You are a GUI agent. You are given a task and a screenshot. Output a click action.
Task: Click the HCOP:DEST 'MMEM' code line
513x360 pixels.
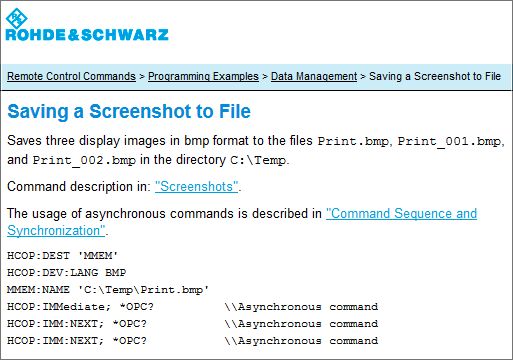(x=62, y=256)
